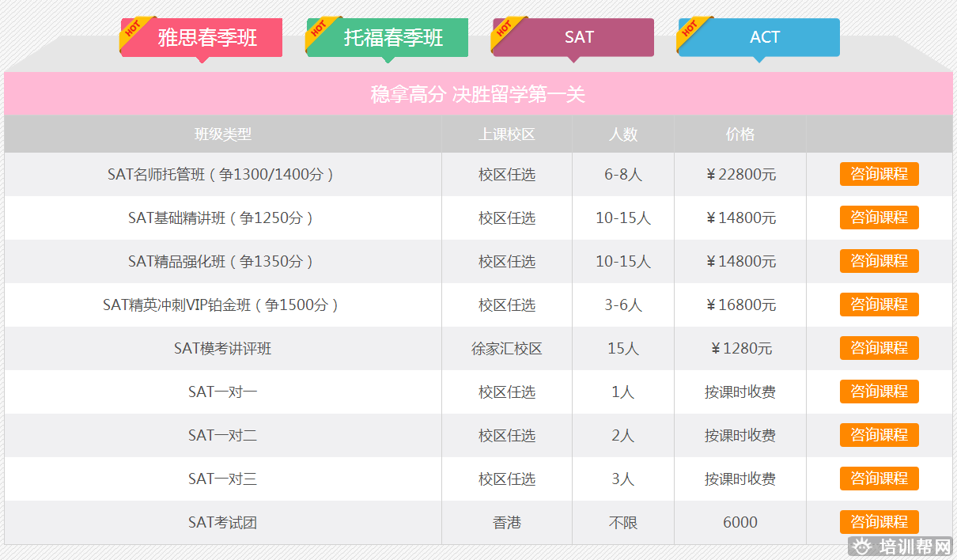957x560 pixels.
Task: Open the ACT tab
Action: tap(759, 37)
